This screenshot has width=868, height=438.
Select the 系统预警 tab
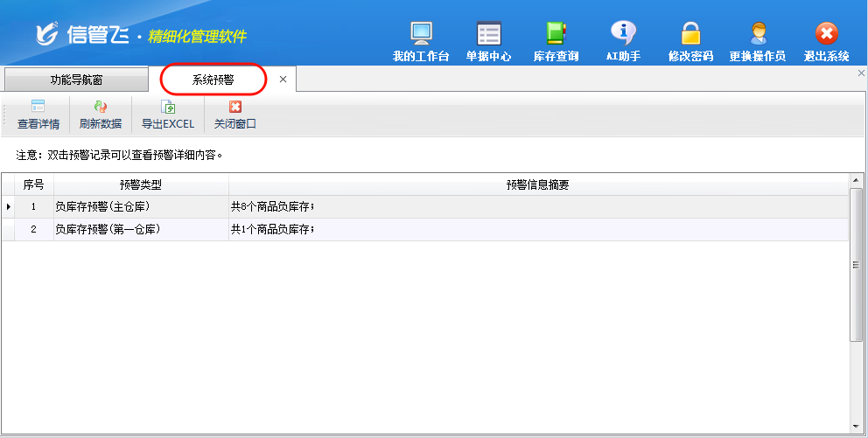click(213, 80)
